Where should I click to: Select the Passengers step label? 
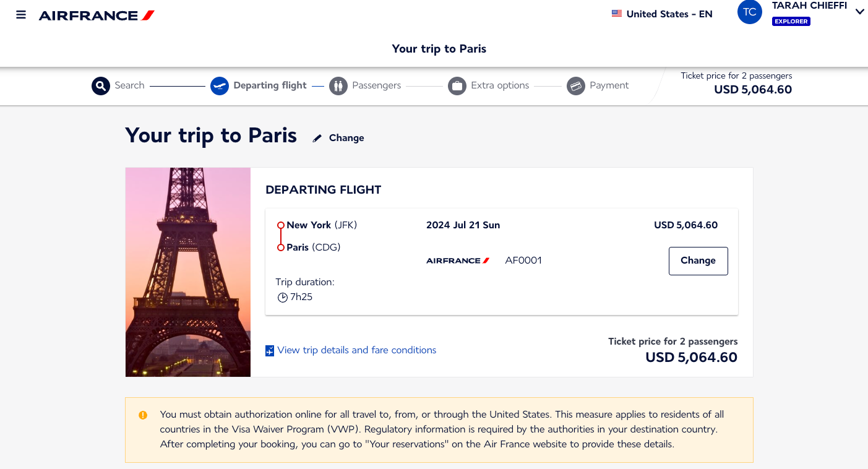(x=376, y=85)
